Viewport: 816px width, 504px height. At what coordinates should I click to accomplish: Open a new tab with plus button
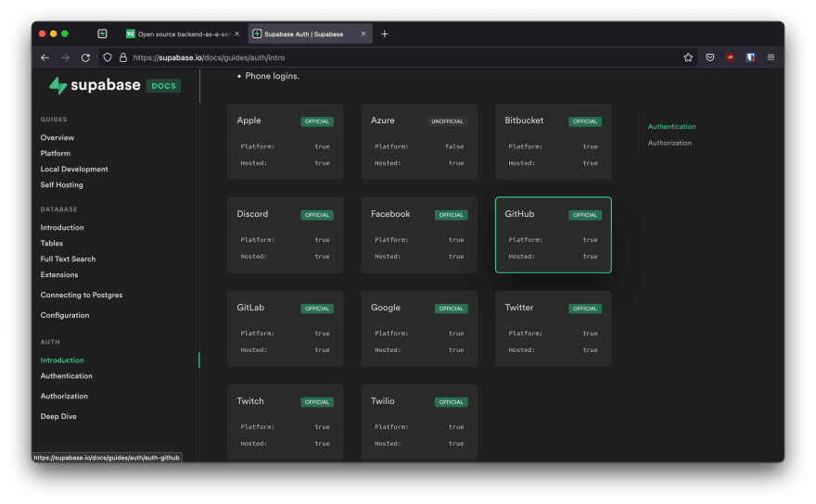[x=385, y=33]
